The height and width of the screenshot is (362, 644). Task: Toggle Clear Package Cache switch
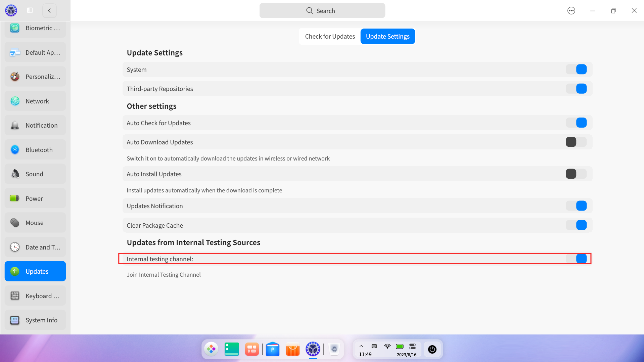(576, 225)
